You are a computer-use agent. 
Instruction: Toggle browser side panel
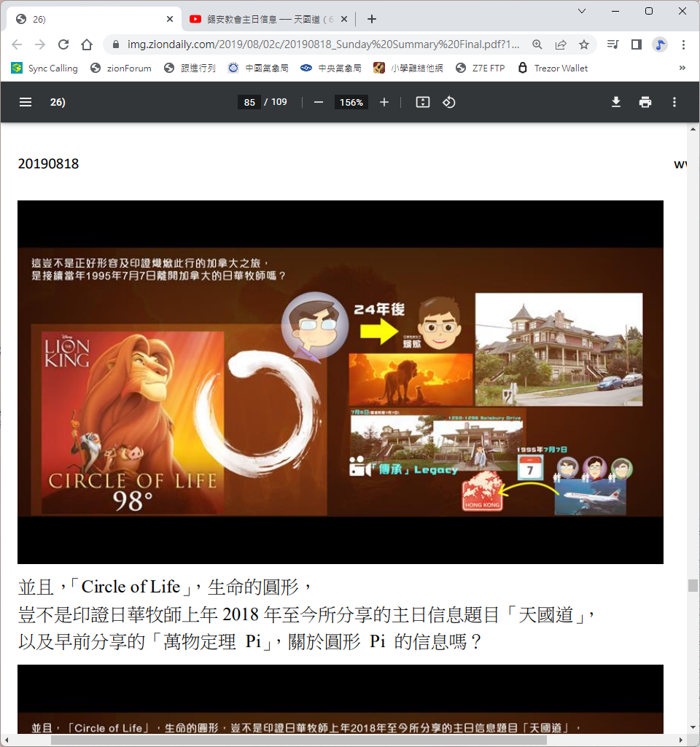[636, 44]
